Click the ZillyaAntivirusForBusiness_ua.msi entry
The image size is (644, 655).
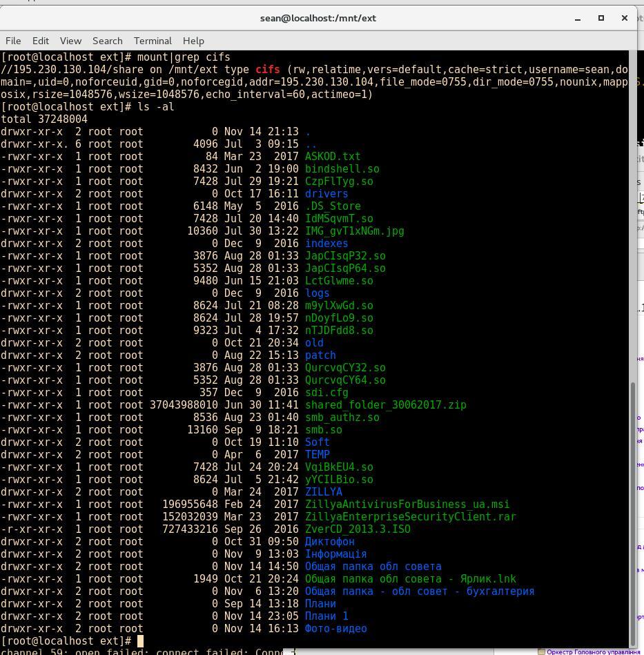[x=407, y=505]
